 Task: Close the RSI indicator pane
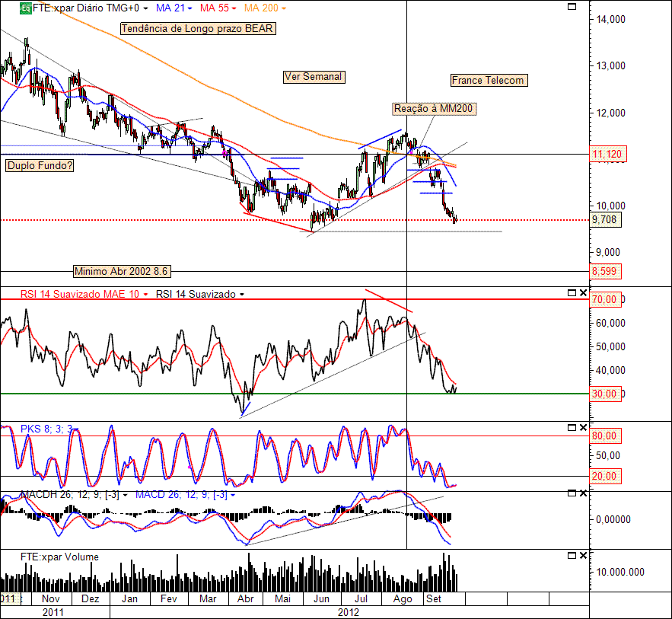click(x=583, y=293)
